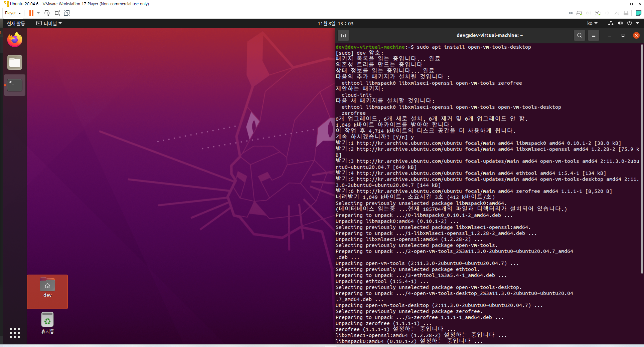Click the '계속 하시겠습니까? [Y/n] y' line
The width and height of the screenshot is (644, 347).
point(374,137)
